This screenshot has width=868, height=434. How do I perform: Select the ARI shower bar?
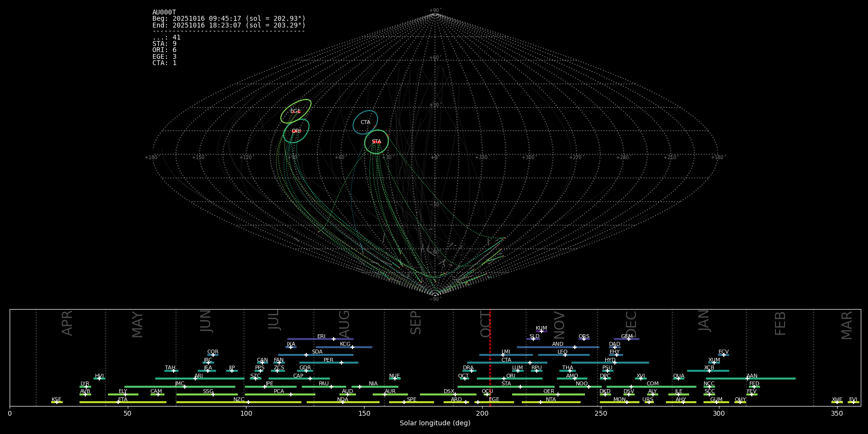coord(200,379)
